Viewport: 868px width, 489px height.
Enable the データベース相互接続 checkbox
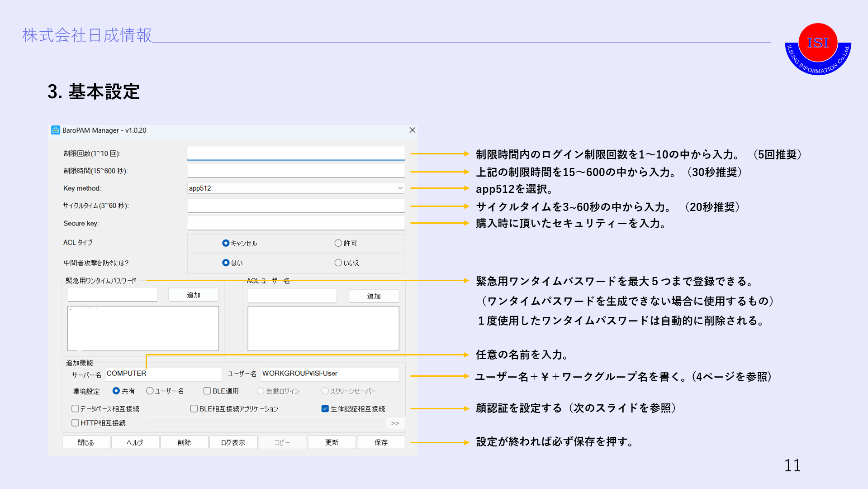[75, 408]
